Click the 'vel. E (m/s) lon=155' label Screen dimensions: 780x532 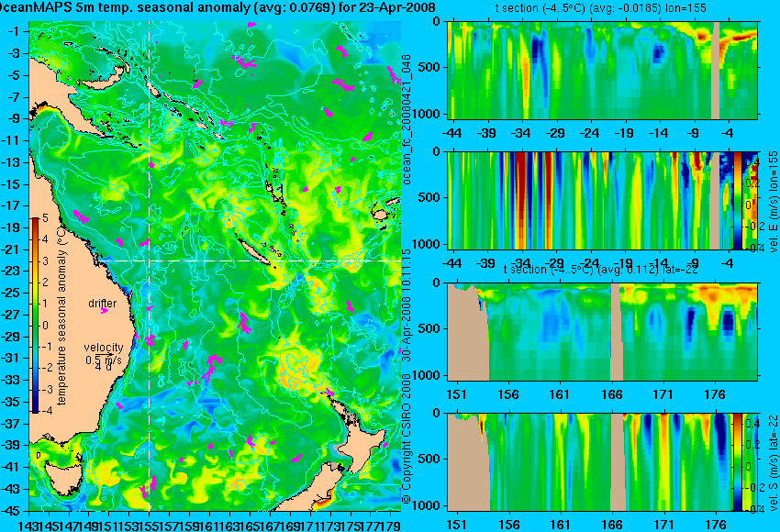click(774, 203)
